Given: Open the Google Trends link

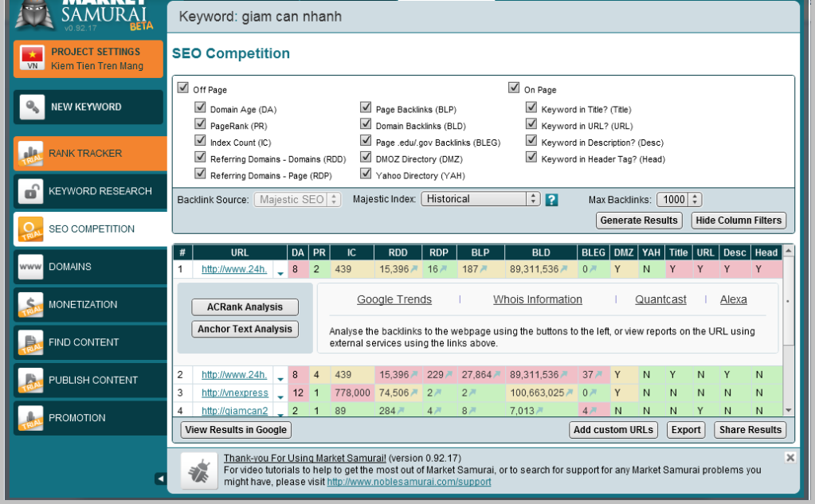Looking at the screenshot, I should click(394, 299).
